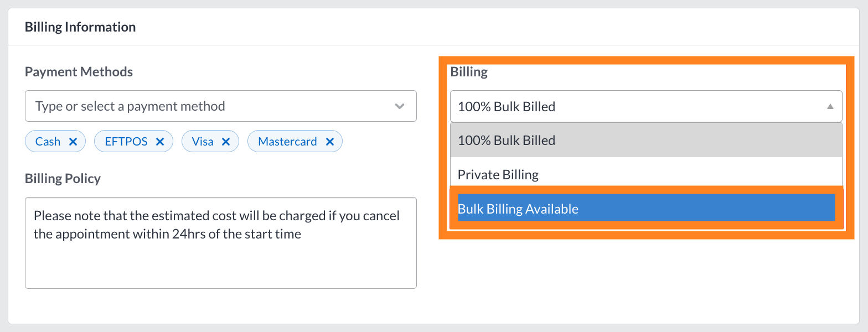Click the EFTPOS tag label
The width and height of the screenshot is (868, 332).
pos(126,142)
